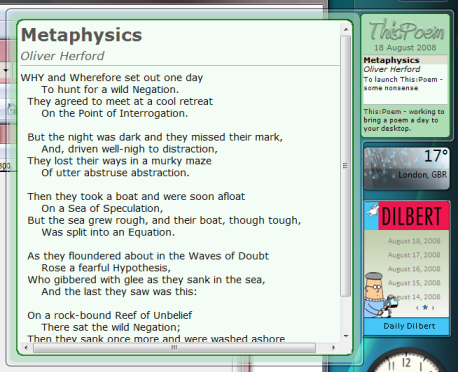
Task: Click the 'To launch This:Poem - some nonsense' note
Action: (x=403, y=84)
